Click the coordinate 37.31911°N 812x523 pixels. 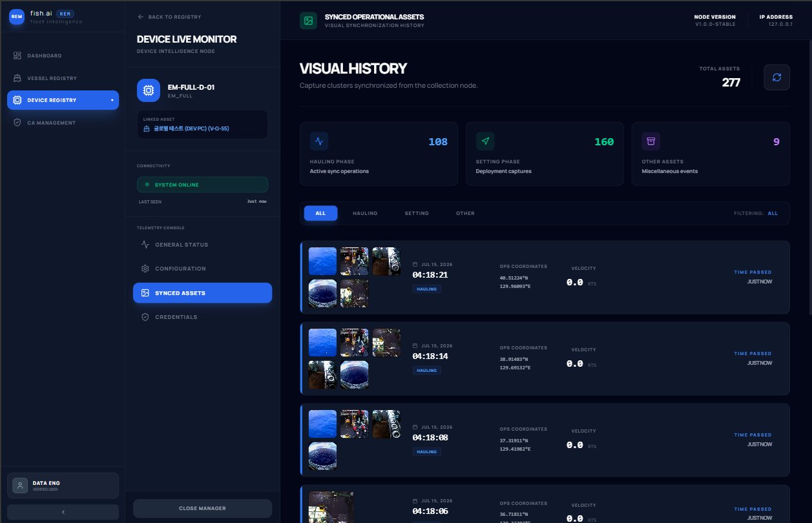[514, 440]
